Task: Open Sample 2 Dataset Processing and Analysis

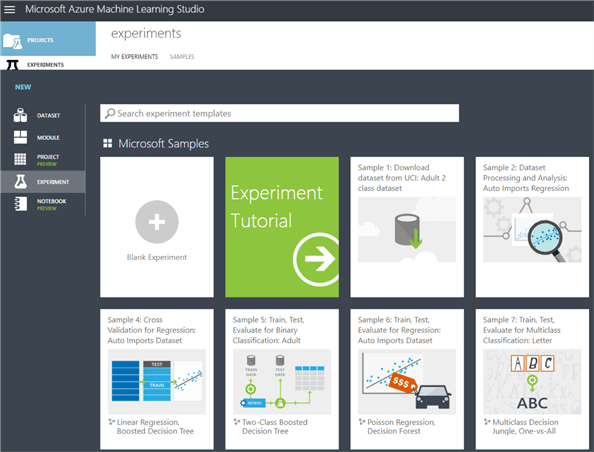Action: [532, 227]
